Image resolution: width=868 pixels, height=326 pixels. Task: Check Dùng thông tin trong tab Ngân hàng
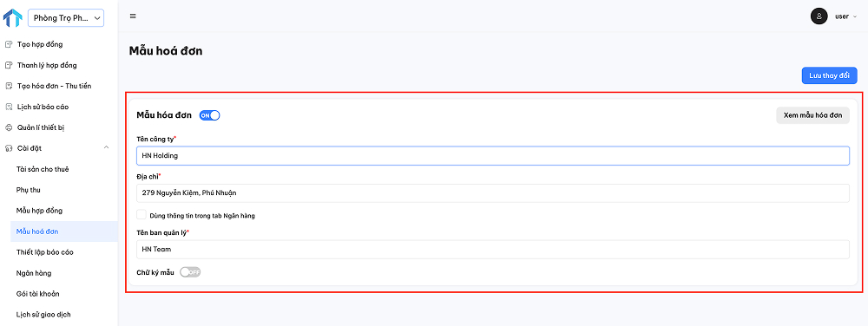(141, 215)
